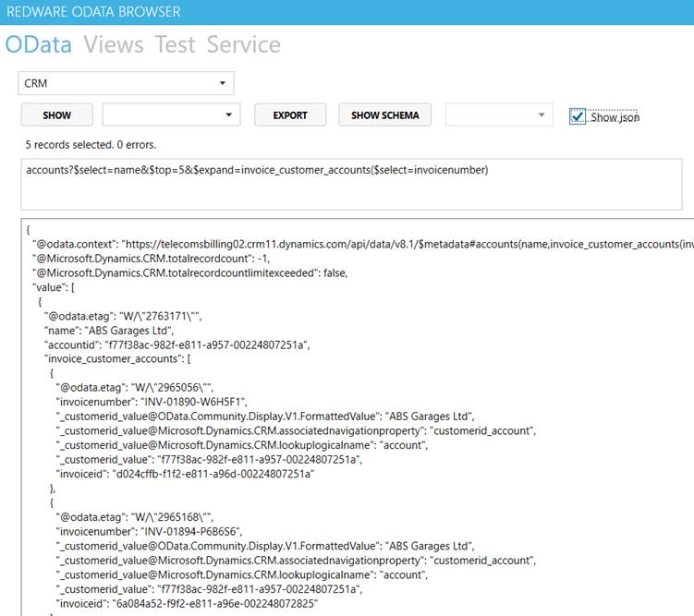Click the REDWARE ODATA BROWSER title bar
Image resolution: width=694 pixels, height=616 pixels.
point(347,12)
